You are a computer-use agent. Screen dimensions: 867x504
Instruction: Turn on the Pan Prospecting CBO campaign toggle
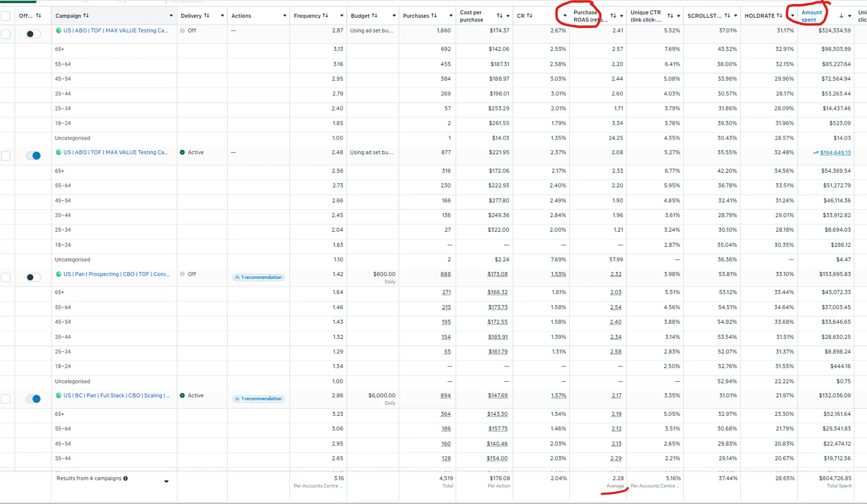(x=33, y=277)
